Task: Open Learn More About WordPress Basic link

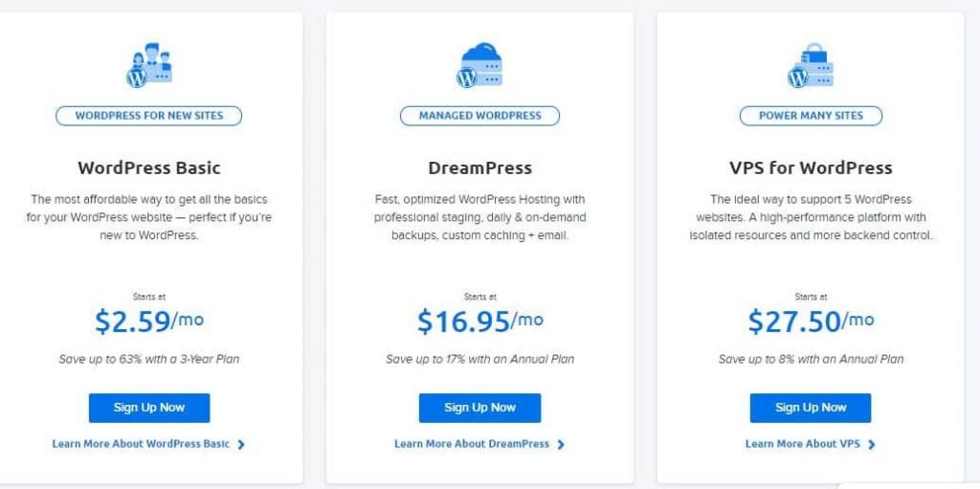Action: coord(142,444)
